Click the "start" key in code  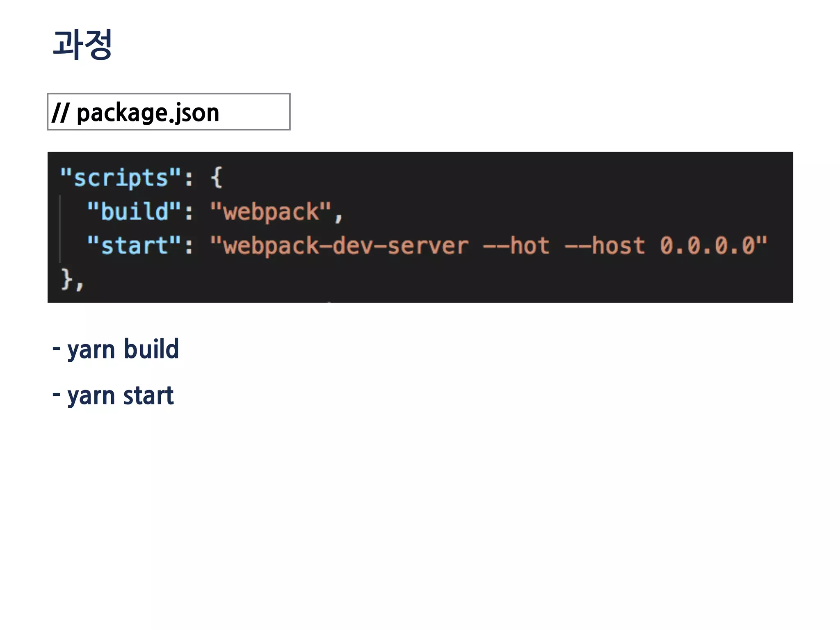[x=134, y=246]
